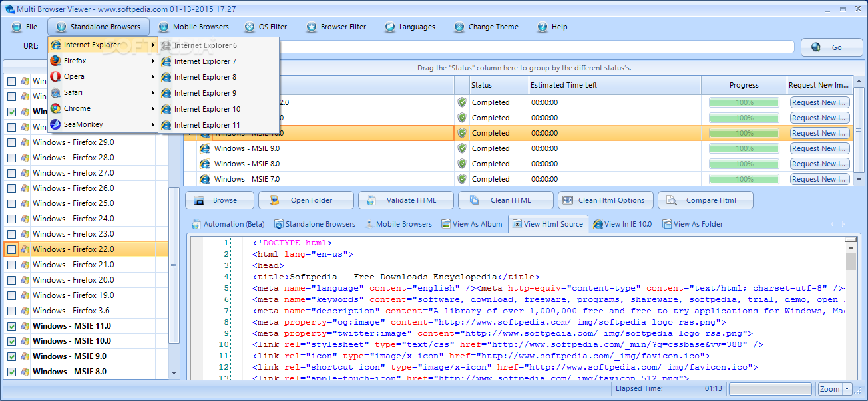Viewport: 868px width, 401px height.
Task: Click the SeaMonkey icon in the menu
Action: pyautogui.click(x=55, y=124)
